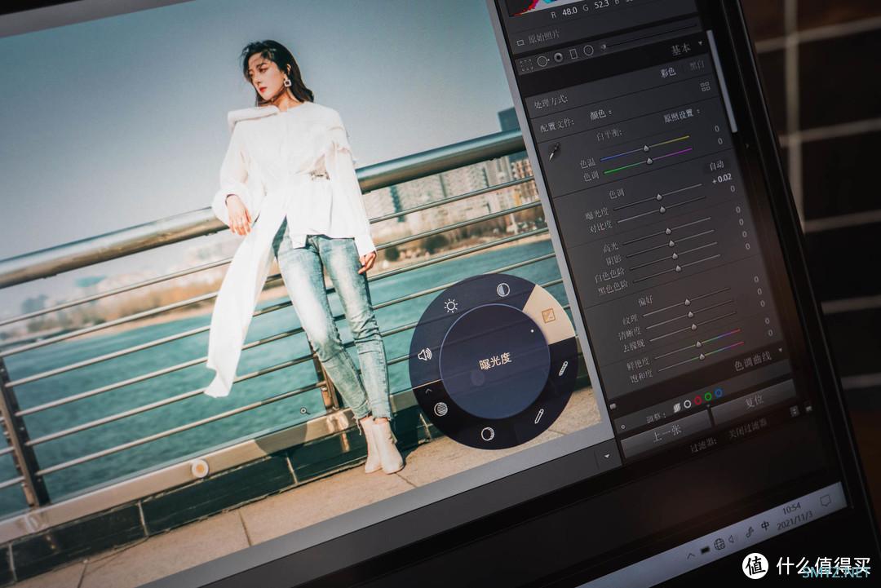The width and height of the screenshot is (881, 588).
Task: Toggle the 原始照片 checkbox under the histogram
Action: [520, 42]
